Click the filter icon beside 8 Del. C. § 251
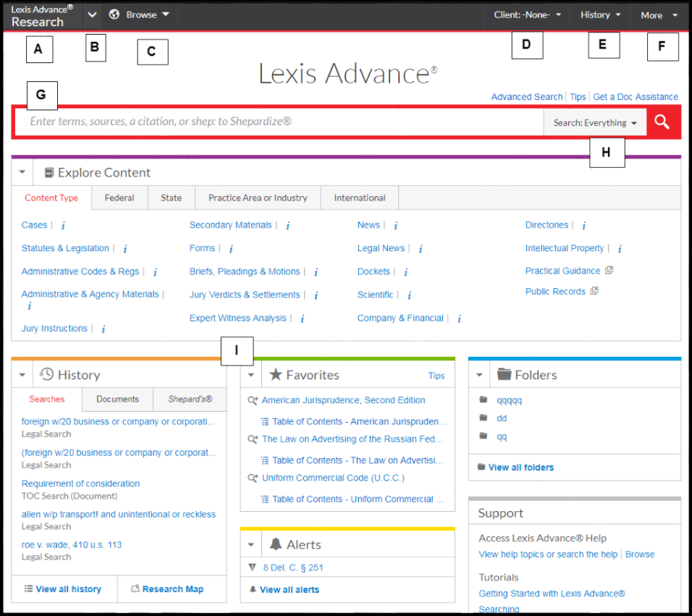This screenshot has width=692, height=616. click(253, 568)
